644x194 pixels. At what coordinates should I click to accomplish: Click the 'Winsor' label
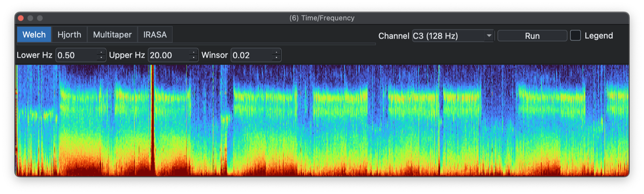click(215, 55)
